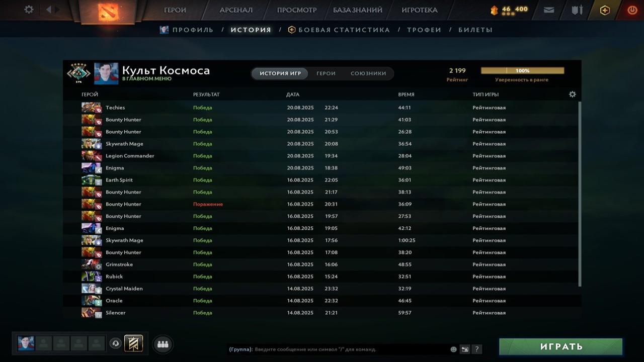644x362 pixels.
Task: Open the armory shield and sword icon
Action: 577,10
